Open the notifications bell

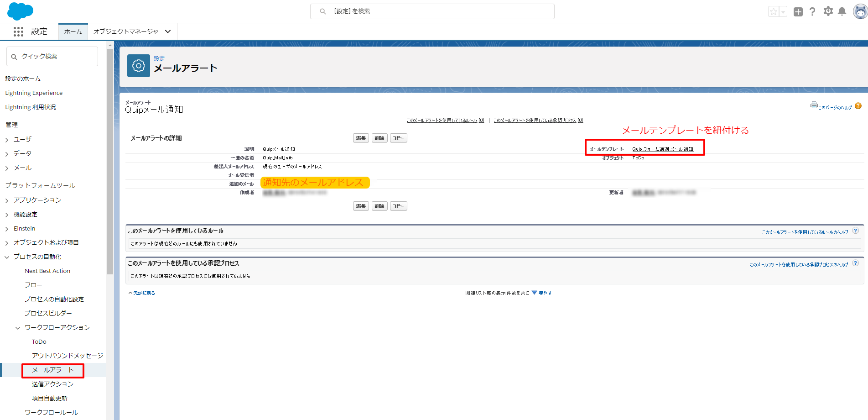pos(842,12)
